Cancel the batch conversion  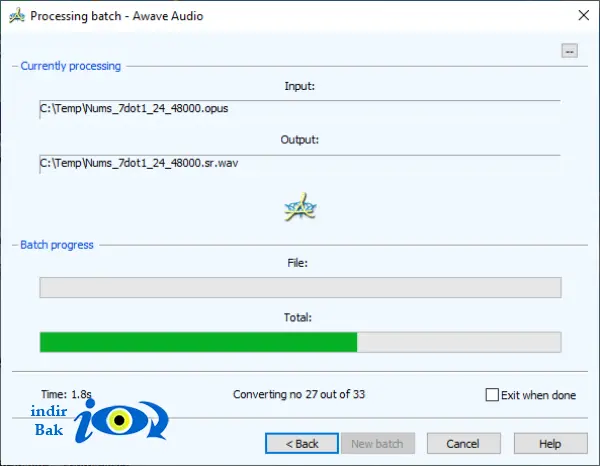pyautogui.click(x=463, y=443)
